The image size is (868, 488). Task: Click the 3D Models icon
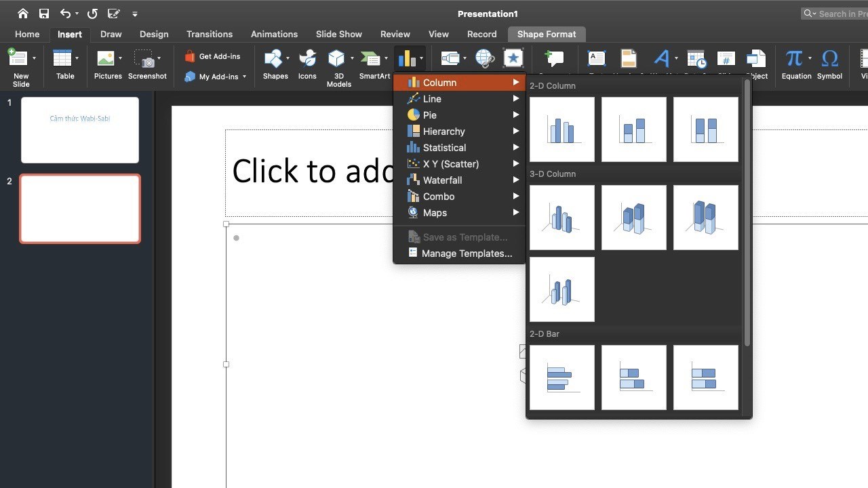click(x=336, y=58)
